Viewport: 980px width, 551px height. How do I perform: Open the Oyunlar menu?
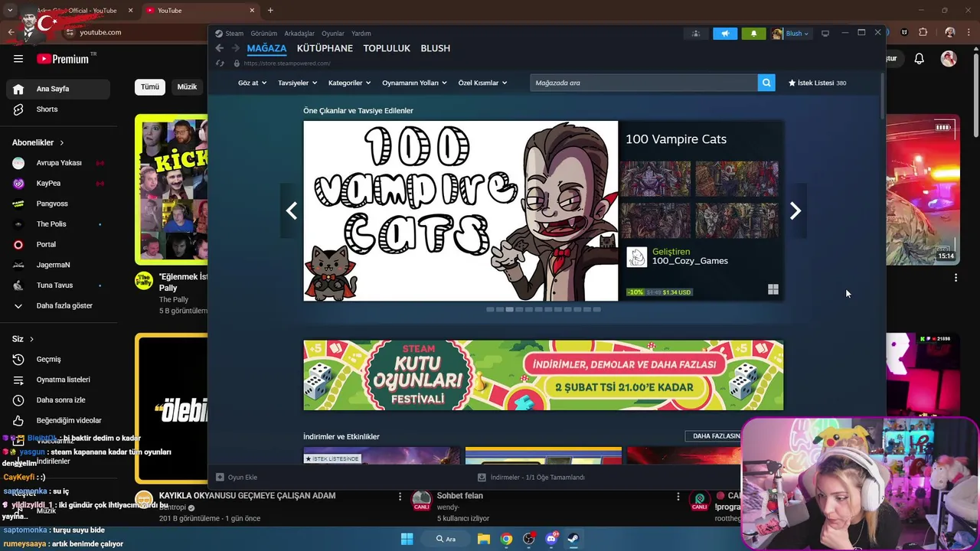(x=333, y=34)
